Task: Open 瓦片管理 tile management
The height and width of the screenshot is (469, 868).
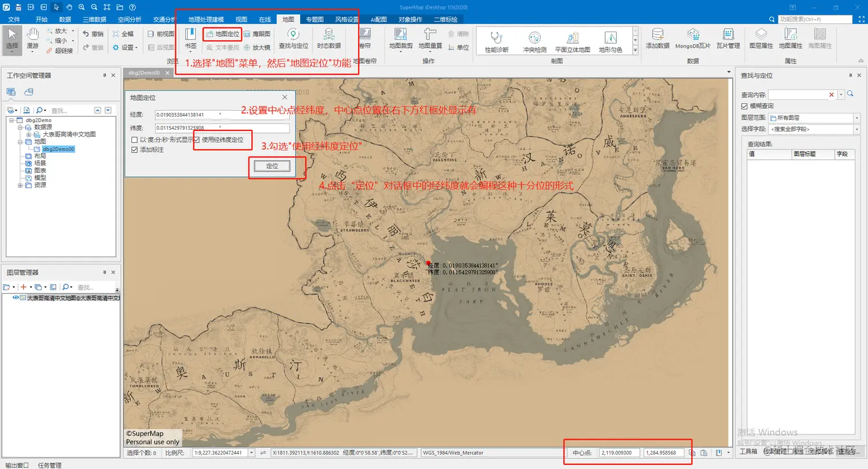Action: point(728,38)
